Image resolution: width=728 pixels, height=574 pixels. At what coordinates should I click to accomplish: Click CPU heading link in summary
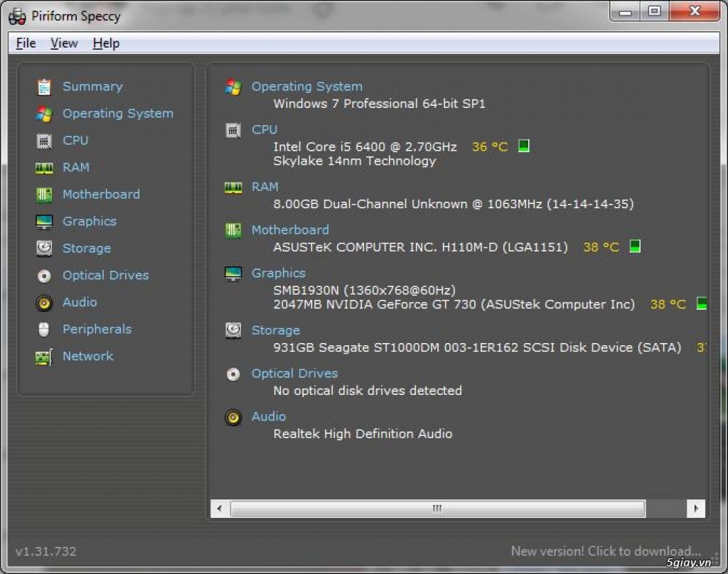(264, 129)
